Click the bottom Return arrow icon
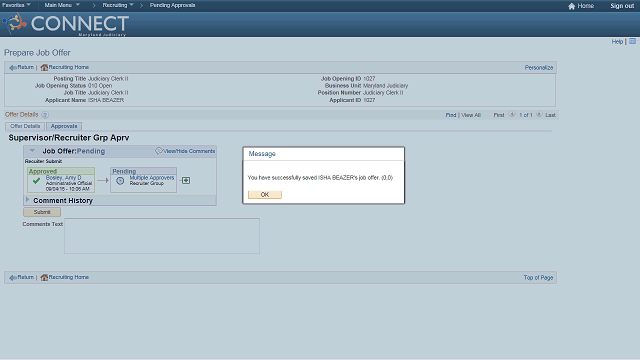Image resolution: width=640 pixels, height=360 pixels. pyautogui.click(x=13, y=278)
